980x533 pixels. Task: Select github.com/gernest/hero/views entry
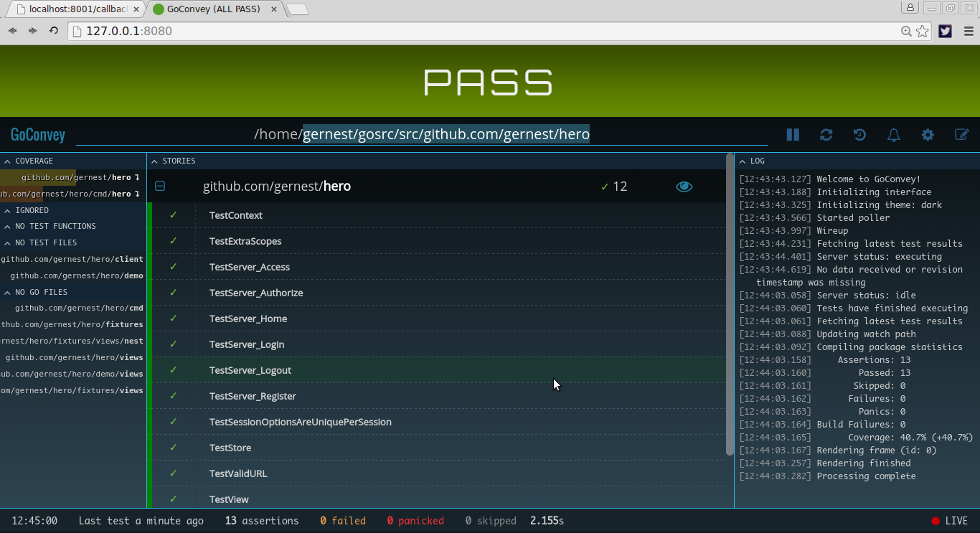(x=74, y=358)
